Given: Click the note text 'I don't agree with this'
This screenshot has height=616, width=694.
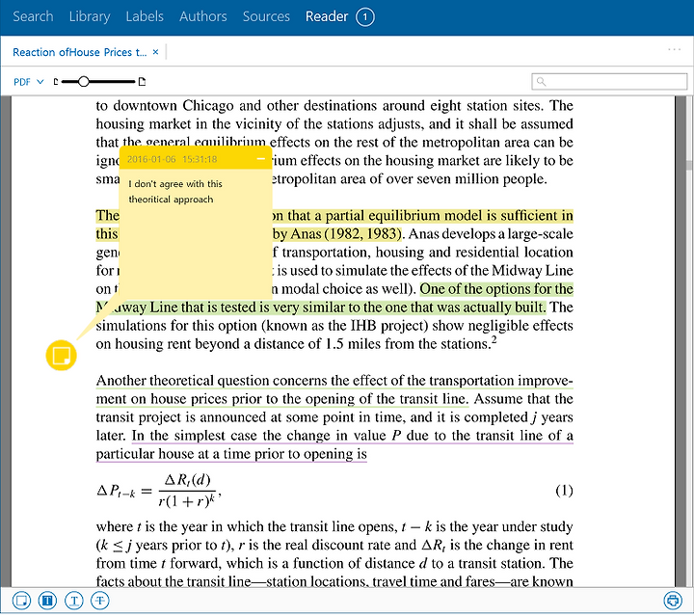Looking at the screenshot, I should pos(175,184).
